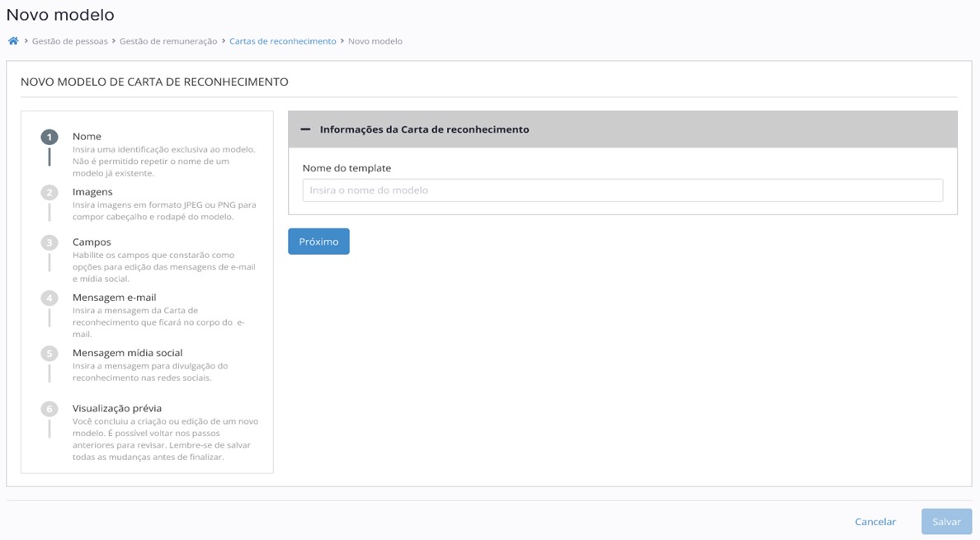Click description 'Você concluiu a criação ou edição'
Image resolution: width=980 pixels, height=540 pixels.
point(165,439)
